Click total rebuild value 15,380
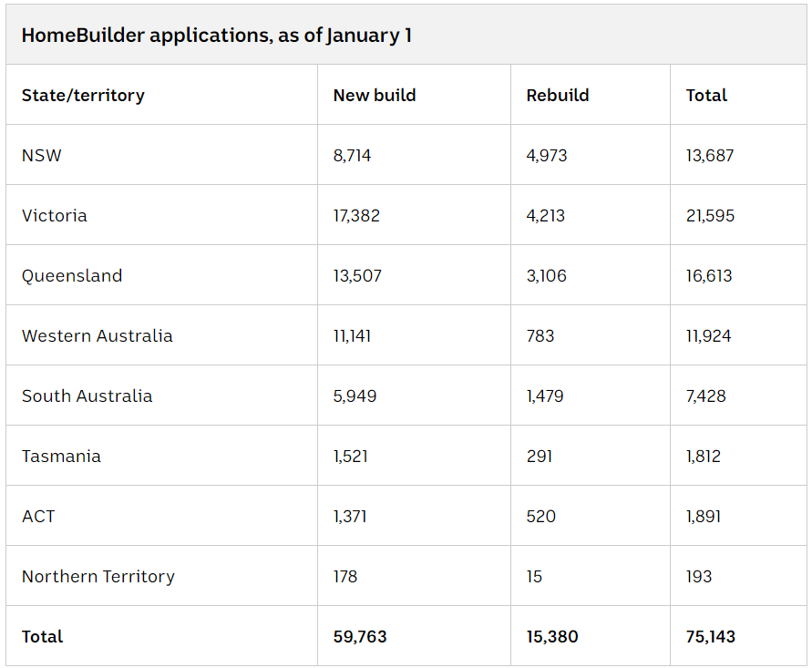 pos(552,636)
